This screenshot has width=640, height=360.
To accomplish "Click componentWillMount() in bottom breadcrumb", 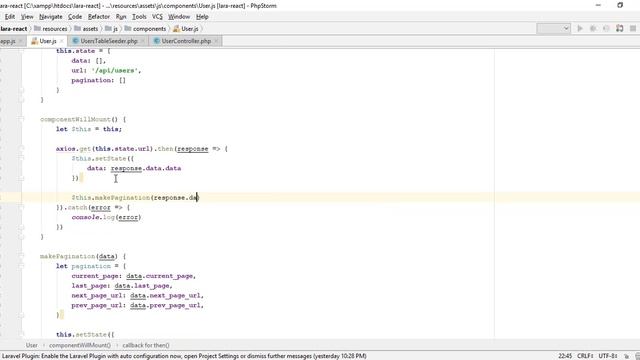I will pos(80,345).
